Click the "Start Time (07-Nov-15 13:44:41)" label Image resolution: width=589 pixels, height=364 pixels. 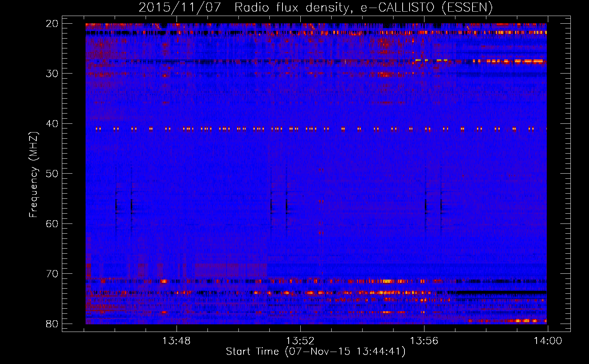[316, 352]
